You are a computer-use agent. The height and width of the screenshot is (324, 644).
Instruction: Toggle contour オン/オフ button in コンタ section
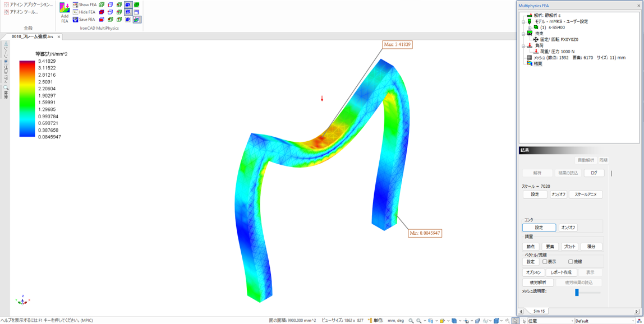[x=568, y=228]
